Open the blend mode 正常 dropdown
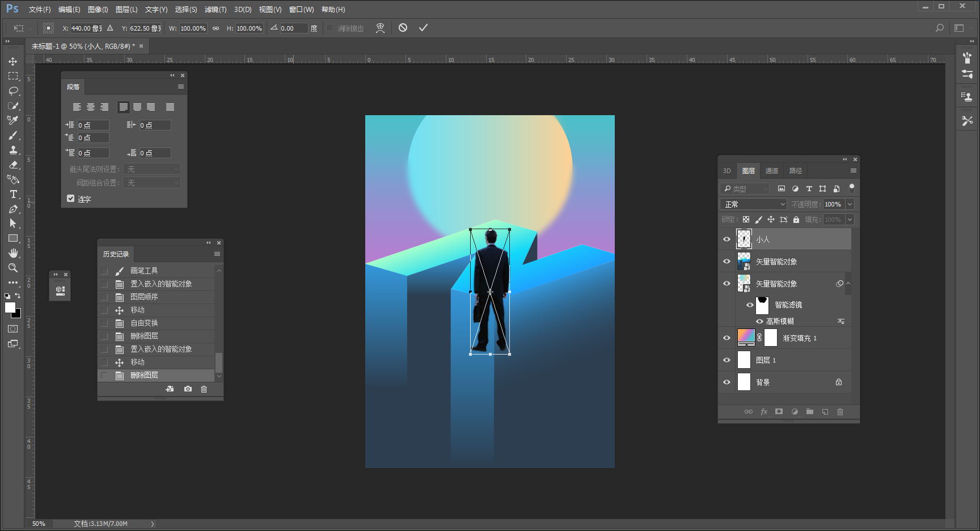This screenshot has height=531, width=980. pyautogui.click(x=754, y=204)
